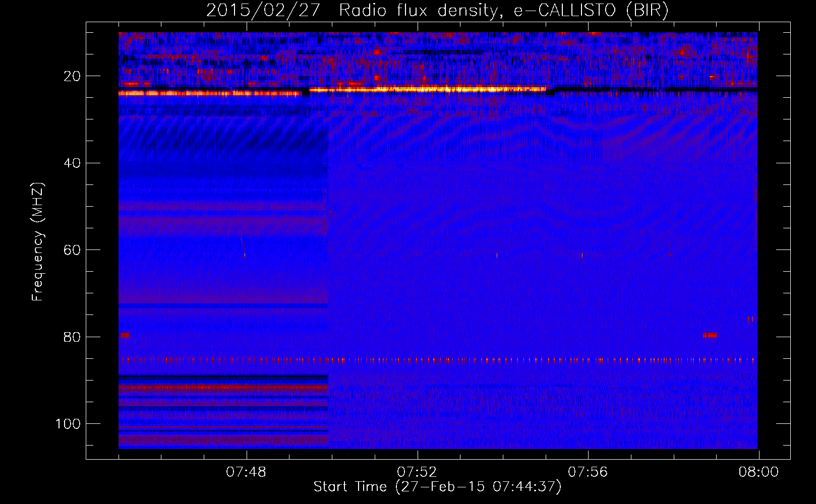
Task: Click the dotted red interference line near 85 MHz
Action: (x=438, y=360)
